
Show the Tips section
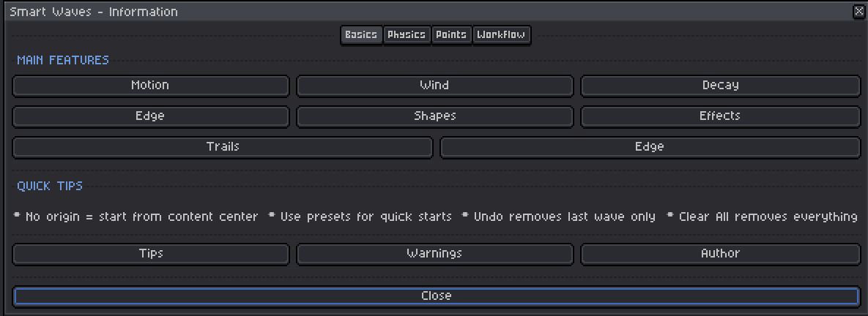(x=150, y=254)
